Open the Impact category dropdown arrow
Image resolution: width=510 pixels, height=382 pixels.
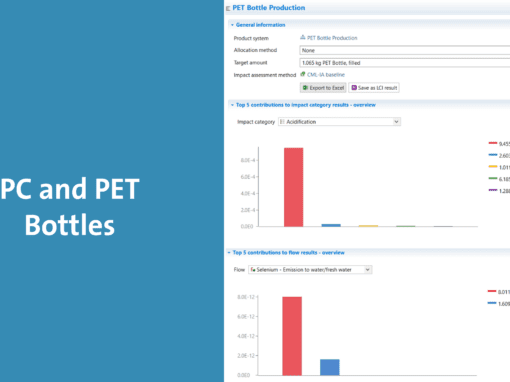point(396,122)
